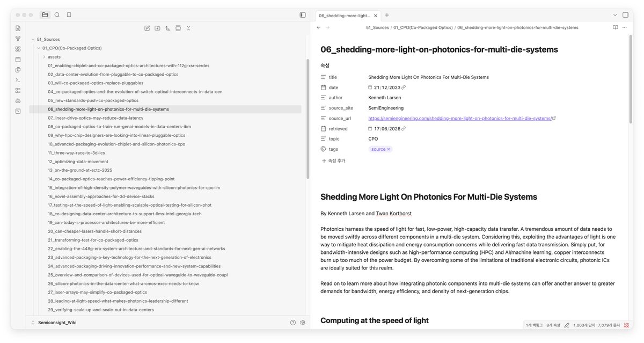The image size is (644, 343).
Task: Open the settings gear icon
Action: (303, 323)
